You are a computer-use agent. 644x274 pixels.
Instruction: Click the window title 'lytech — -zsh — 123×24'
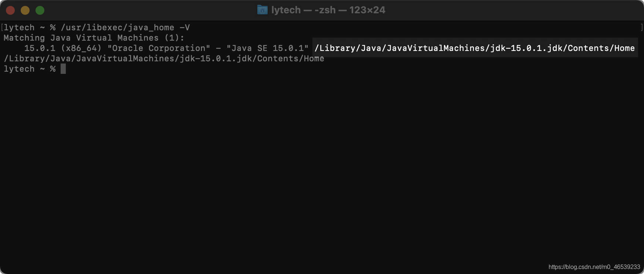[328, 10]
